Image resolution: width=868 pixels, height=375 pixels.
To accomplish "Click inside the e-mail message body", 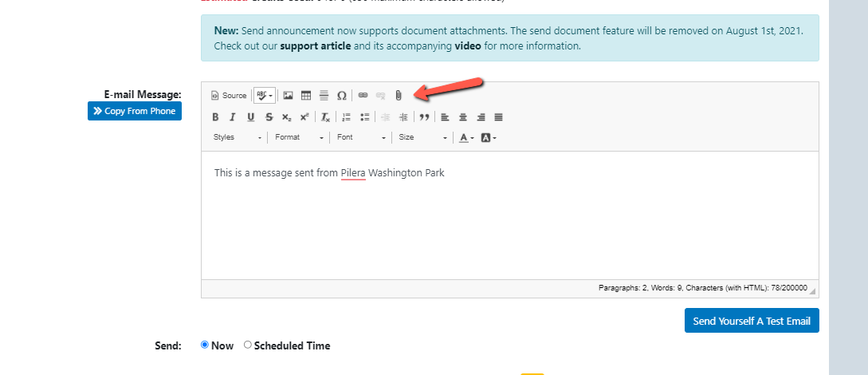I will coord(510,215).
